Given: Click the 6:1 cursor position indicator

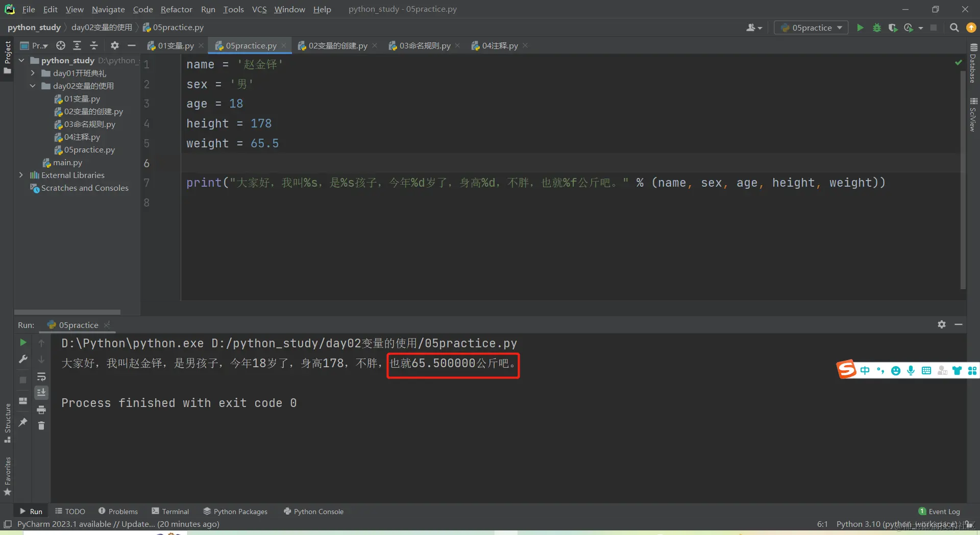Looking at the screenshot, I should (822, 524).
